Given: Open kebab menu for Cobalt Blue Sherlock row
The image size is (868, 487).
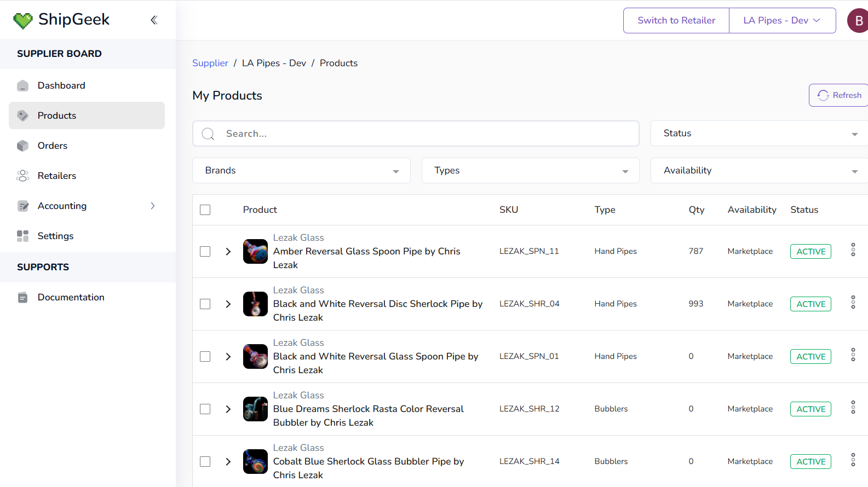Looking at the screenshot, I should (x=853, y=460).
